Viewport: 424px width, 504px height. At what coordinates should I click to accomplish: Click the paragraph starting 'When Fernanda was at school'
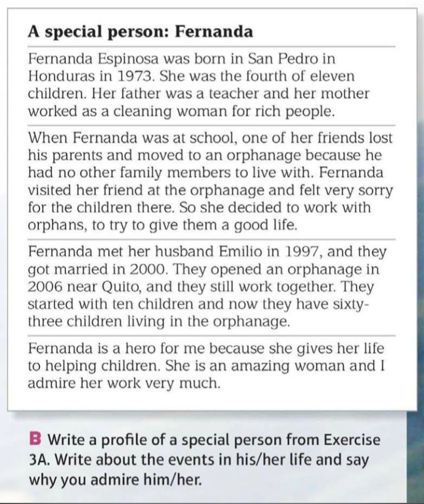coord(210,181)
